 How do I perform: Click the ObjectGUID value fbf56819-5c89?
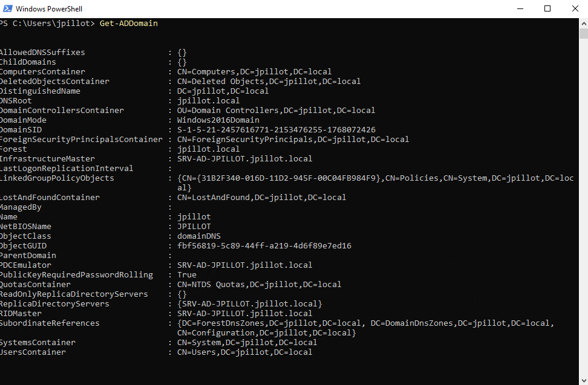264,245
